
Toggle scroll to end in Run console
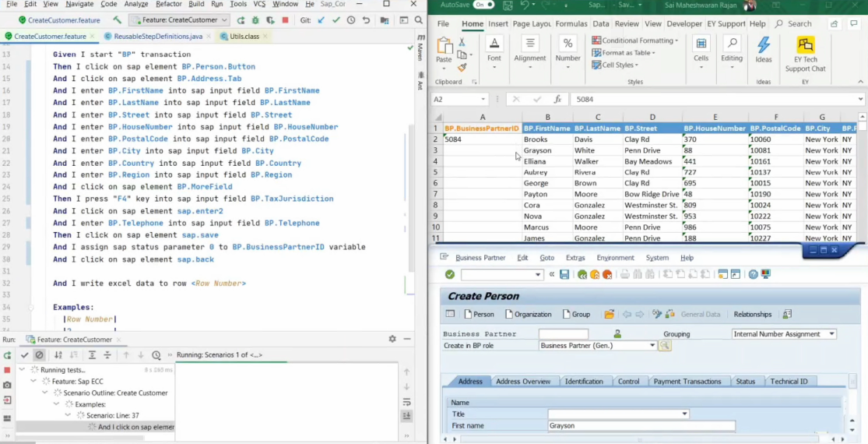coord(407,416)
